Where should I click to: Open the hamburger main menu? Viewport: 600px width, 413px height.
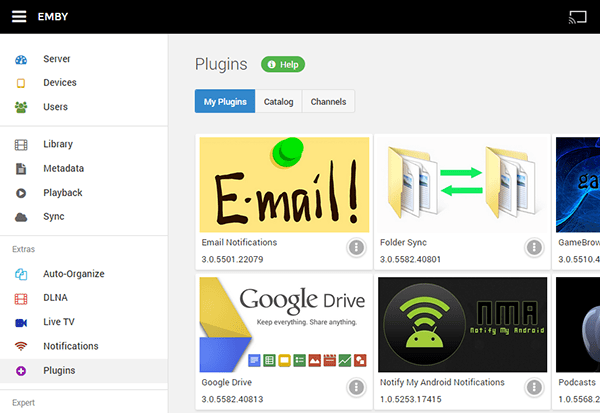pos(19,16)
